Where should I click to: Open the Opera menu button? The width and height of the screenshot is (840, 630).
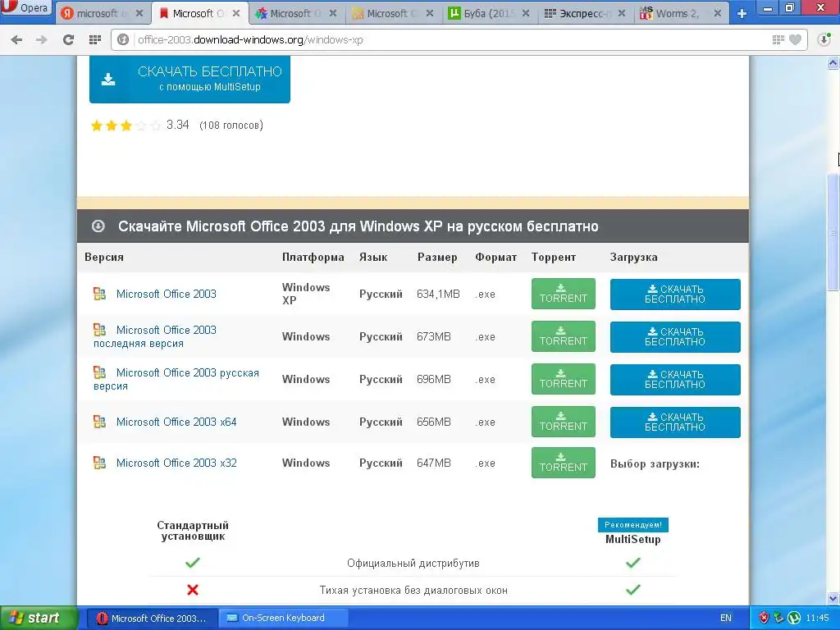tap(27, 8)
